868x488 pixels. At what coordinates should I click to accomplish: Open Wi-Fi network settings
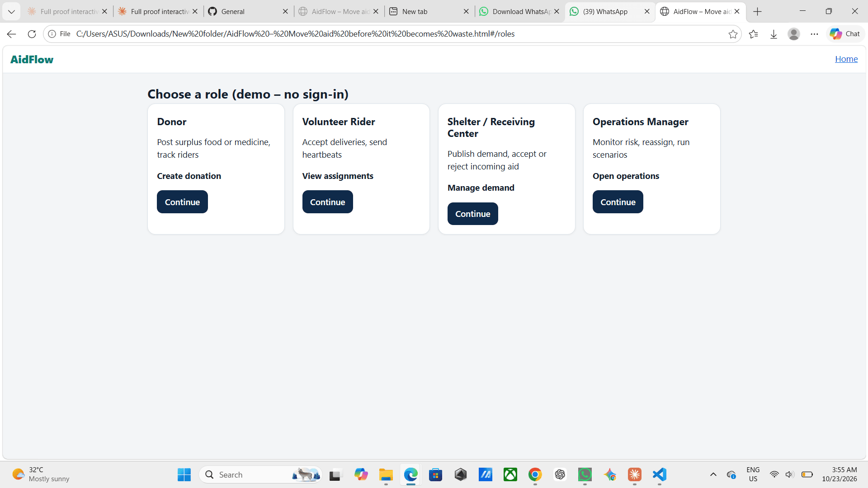tap(774, 474)
